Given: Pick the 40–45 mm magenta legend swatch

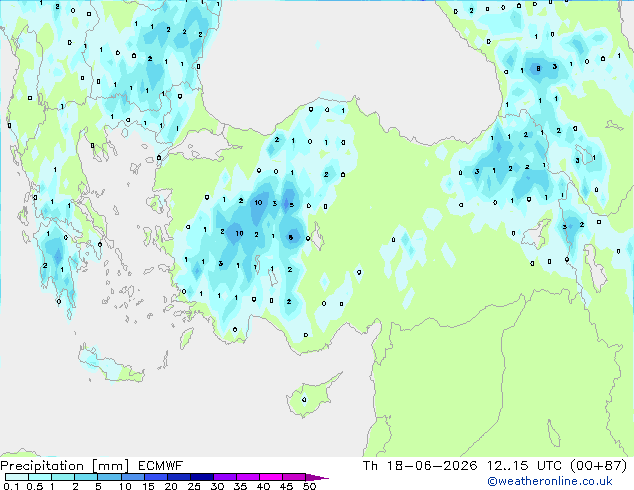Looking at the screenshot, I should (271, 477).
